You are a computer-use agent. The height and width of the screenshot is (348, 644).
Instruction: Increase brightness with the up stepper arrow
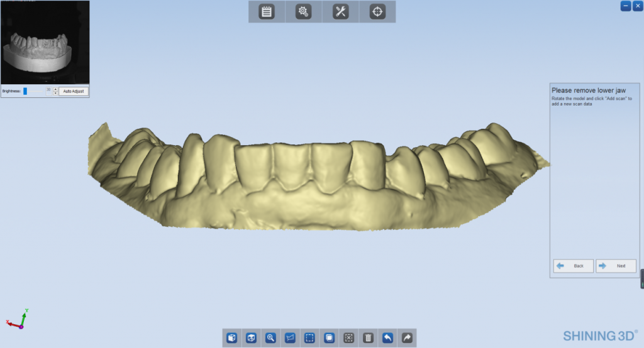(x=55, y=89)
